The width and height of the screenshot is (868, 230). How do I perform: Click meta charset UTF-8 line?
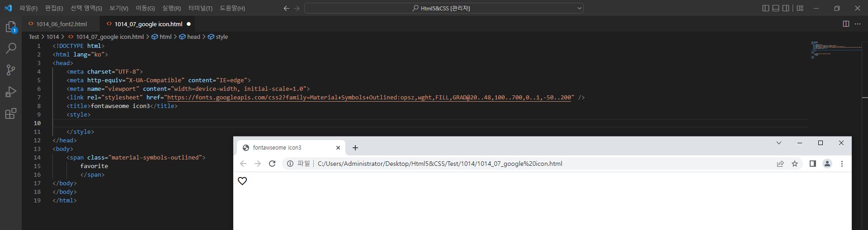click(x=104, y=71)
